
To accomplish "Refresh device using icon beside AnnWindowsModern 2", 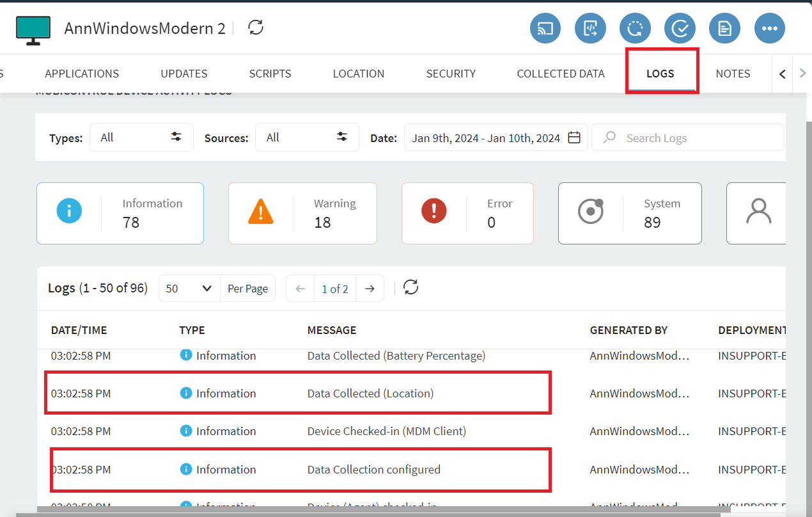I will [x=256, y=28].
